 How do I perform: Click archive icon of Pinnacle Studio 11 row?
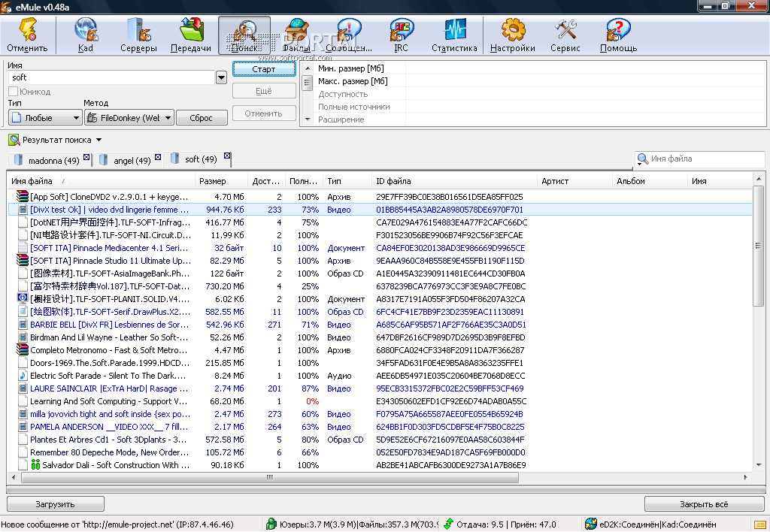(x=22, y=261)
